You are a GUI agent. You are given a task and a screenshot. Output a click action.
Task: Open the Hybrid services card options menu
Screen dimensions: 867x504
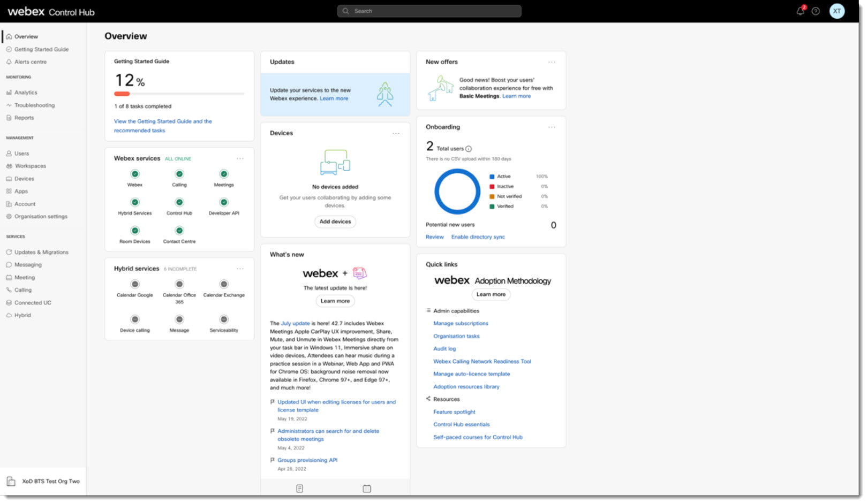(240, 269)
